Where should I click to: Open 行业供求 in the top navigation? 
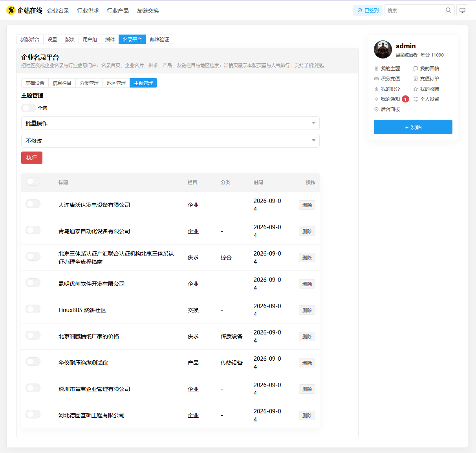click(88, 11)
